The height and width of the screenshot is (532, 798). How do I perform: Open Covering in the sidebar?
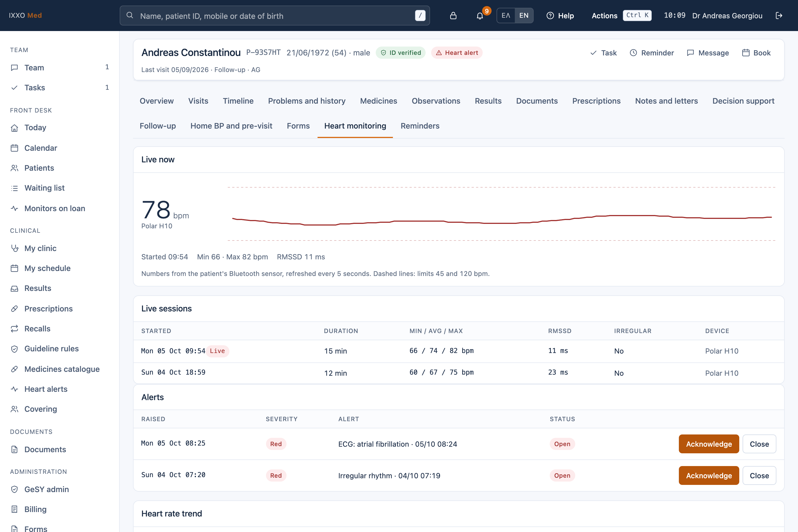click(x=60, y=409)
